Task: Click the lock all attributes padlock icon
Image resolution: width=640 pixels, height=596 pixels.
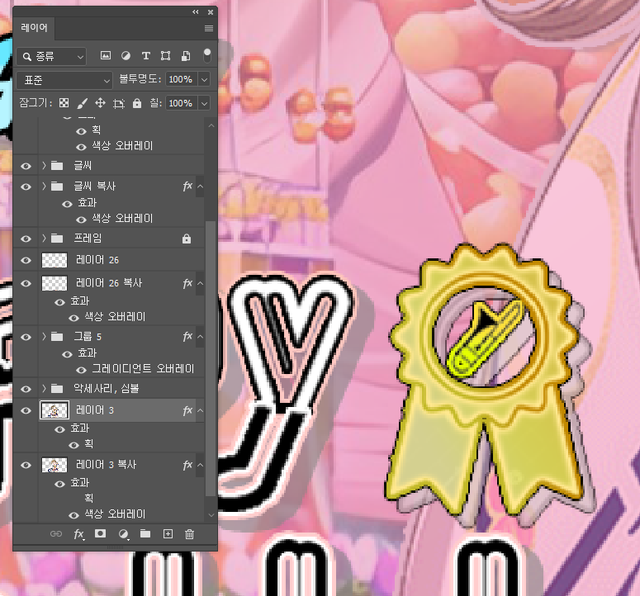Action: coord(137,103)
